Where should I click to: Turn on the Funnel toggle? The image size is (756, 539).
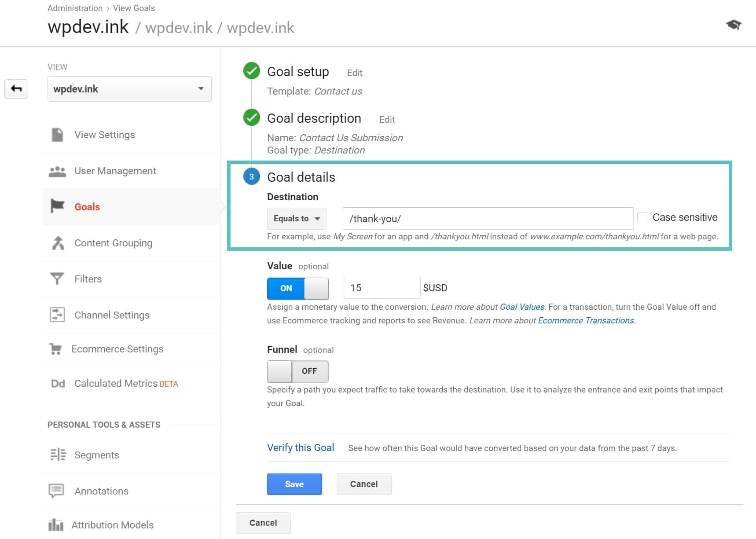tap(297, 371)
